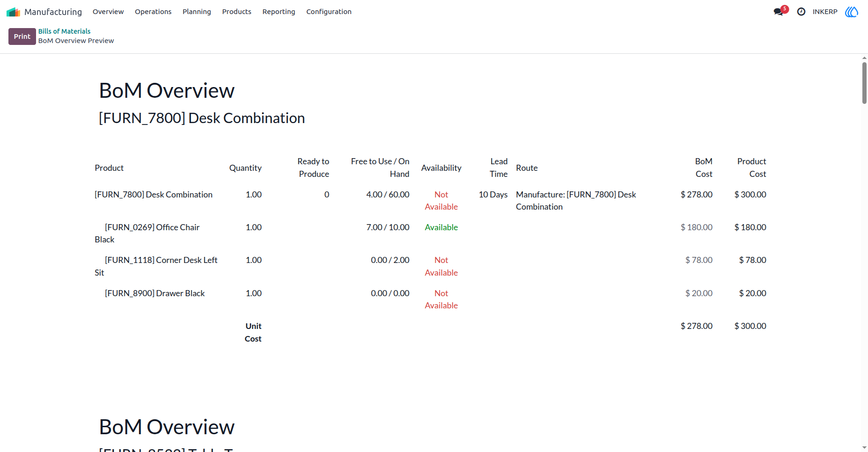
Task: Click the Availability column header
Action: (x=441, y=168)
